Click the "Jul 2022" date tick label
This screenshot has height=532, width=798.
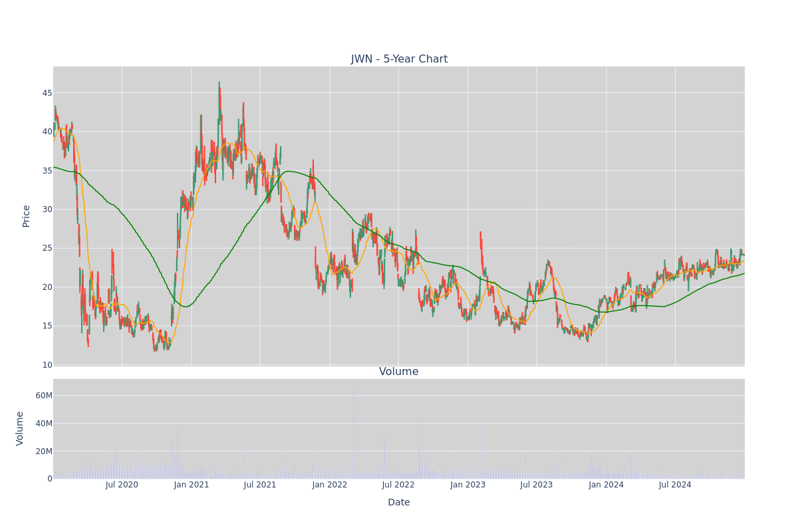click(x=398, y=485)
